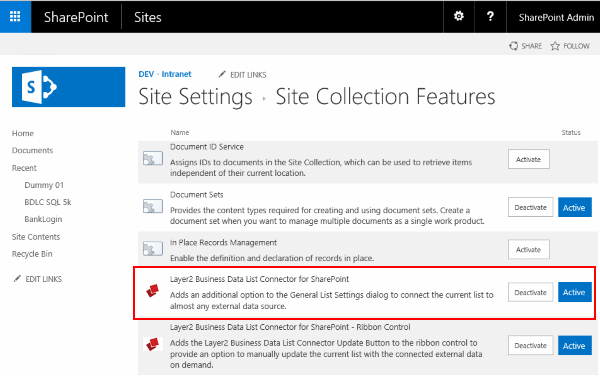
Task: Open the DEV - Intranet breadcrumb link
Action: [x=165, y=74]
